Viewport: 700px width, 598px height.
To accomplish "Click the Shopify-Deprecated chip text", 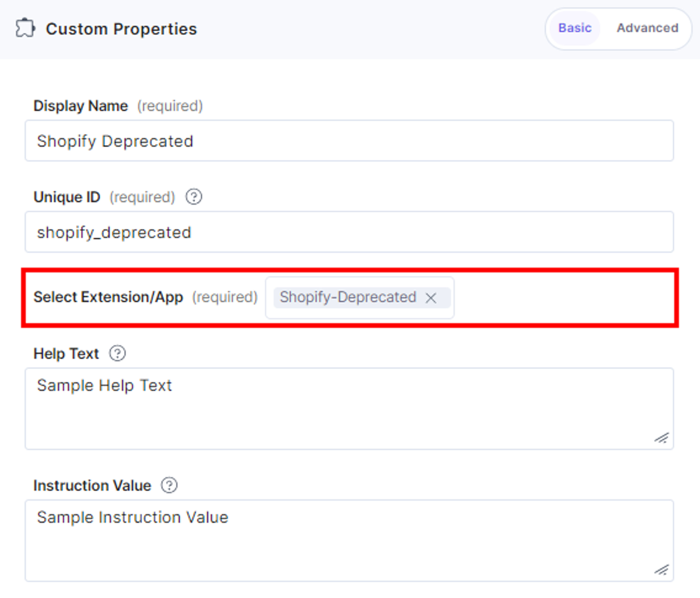I will [348, 297].
